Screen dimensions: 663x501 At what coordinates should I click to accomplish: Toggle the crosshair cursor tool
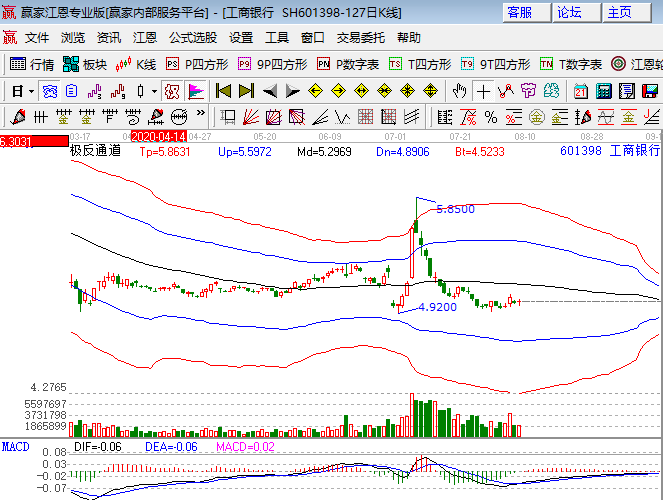(483, 91)
